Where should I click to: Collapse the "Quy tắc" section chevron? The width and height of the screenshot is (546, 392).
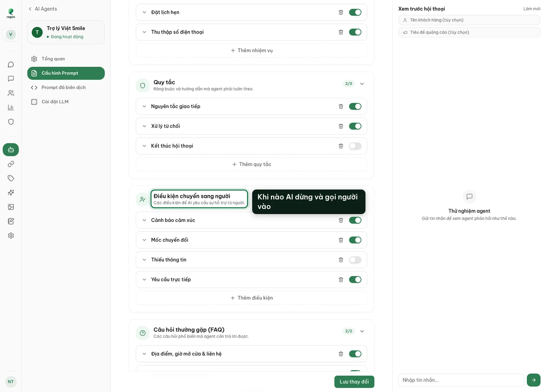362,84
